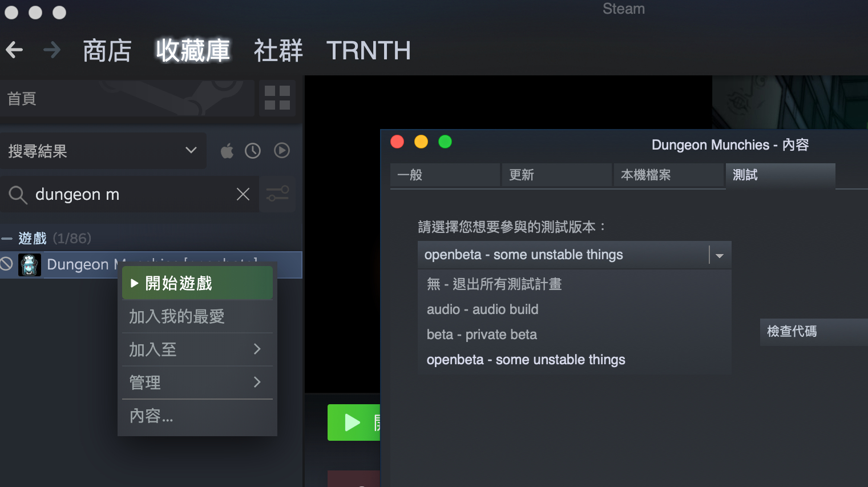868x487 pixels.
Task: Select openbeta option in the dropdown list
Action: pos(575,360)
